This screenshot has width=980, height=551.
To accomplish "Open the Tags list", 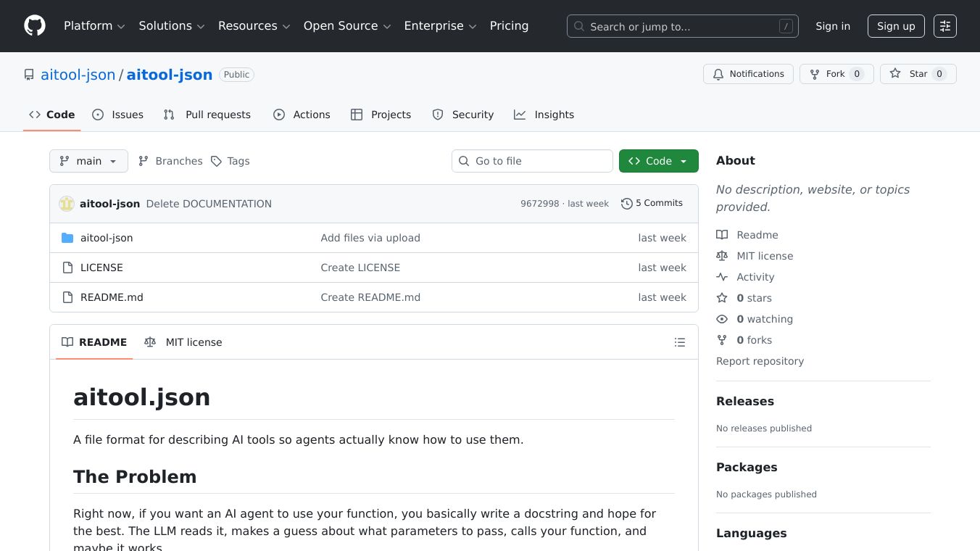I will [x=231, y=161].
